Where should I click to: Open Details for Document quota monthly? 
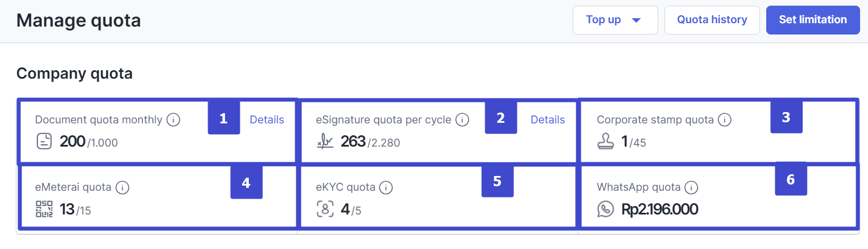[x=267, y=120]
